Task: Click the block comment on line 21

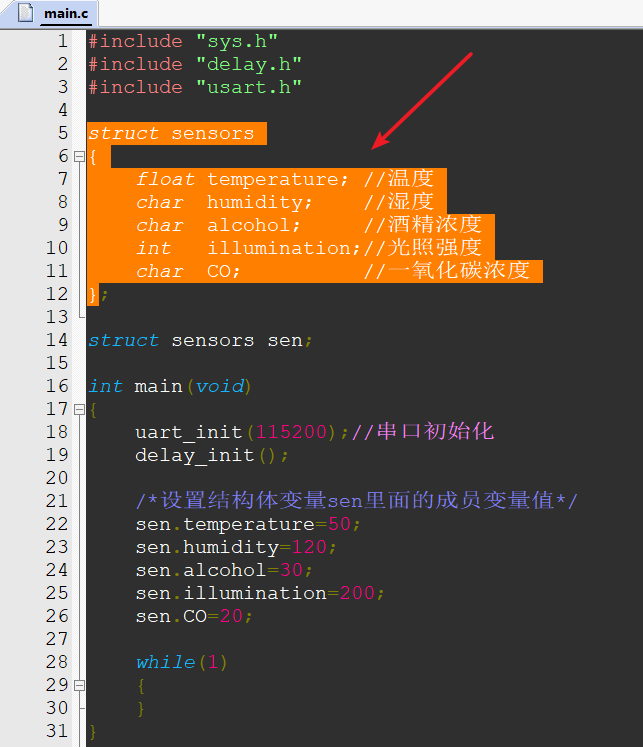Action: (x=357, y=501)
